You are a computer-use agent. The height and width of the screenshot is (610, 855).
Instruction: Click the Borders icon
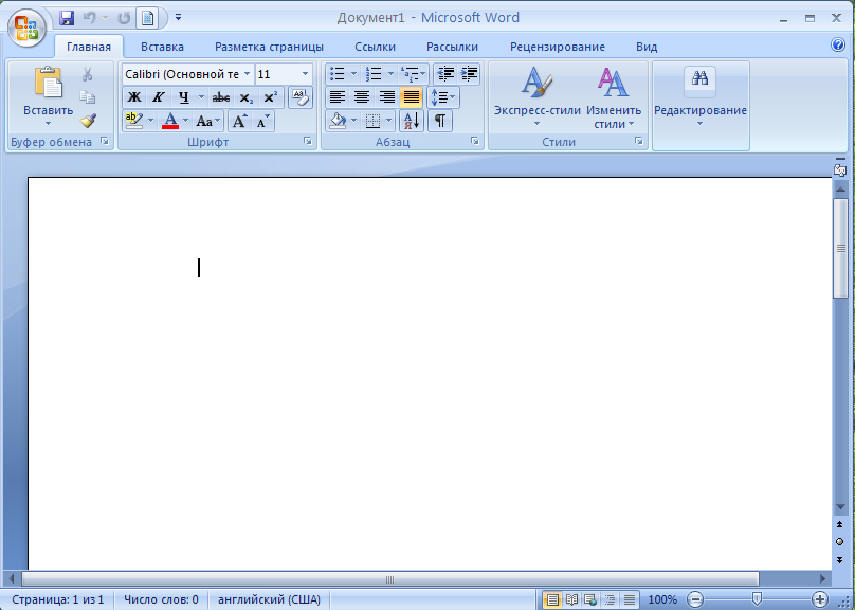click(x=372, y=120)
